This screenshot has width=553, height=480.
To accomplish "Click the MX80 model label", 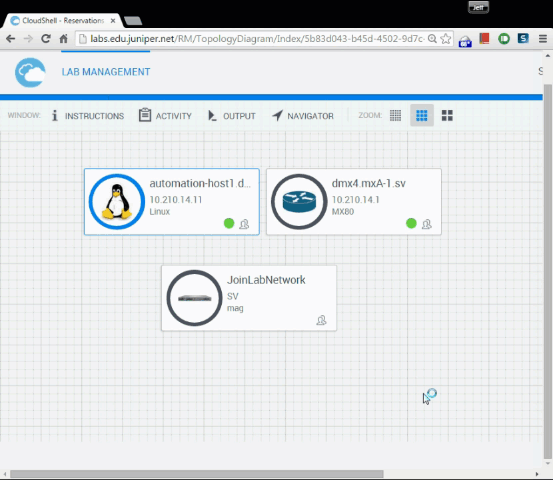I will pyautogui.click(x=343, y=212).
